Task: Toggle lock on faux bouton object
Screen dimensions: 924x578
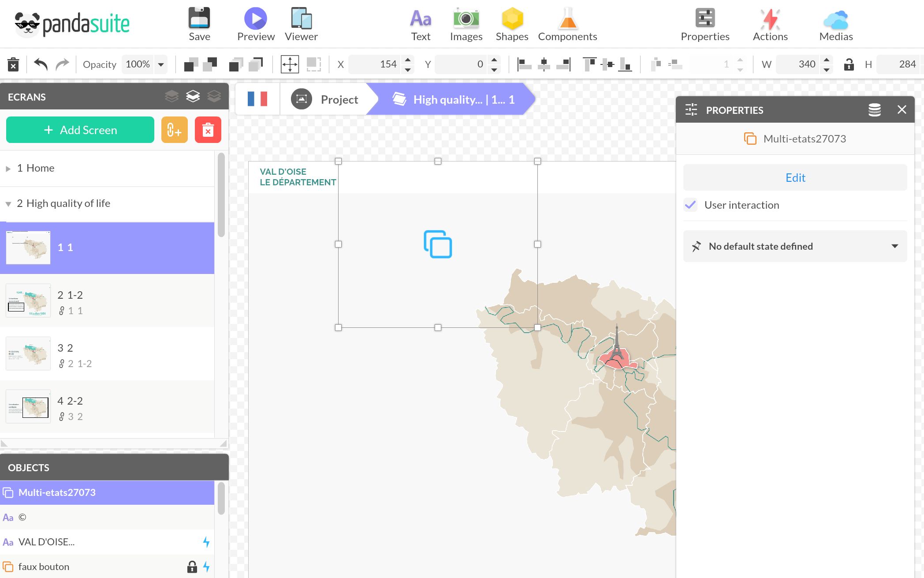Action: coord(192,567)
